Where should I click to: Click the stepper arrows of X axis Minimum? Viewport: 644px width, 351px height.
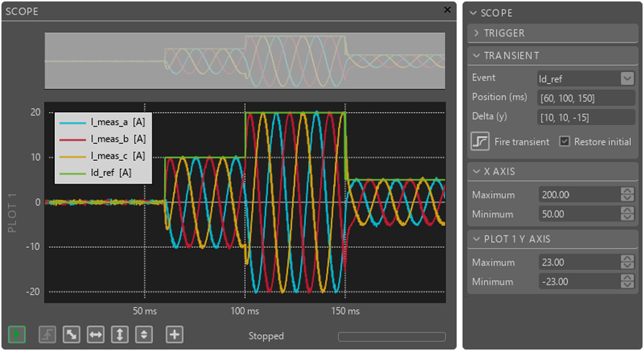click(627, 214)
